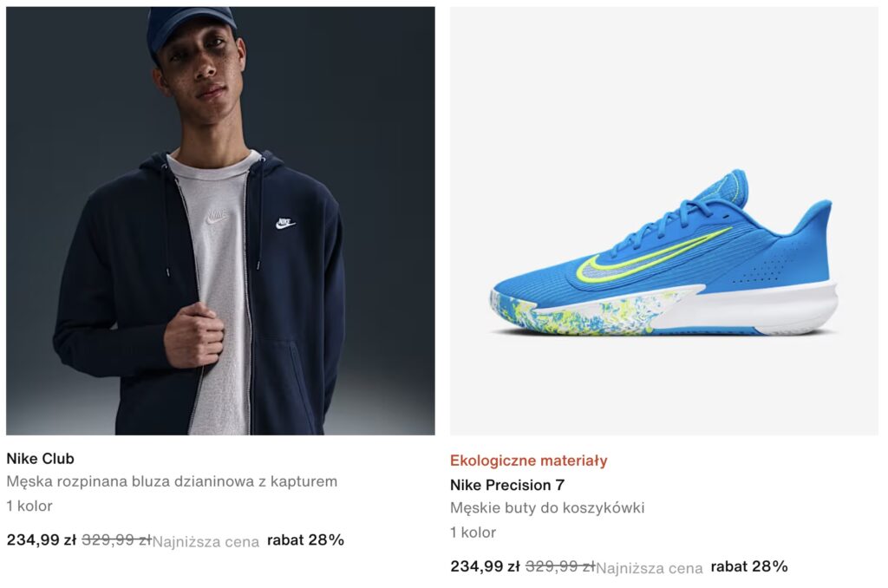The image size is (888, 588).
Task: Select the Męskie buty do koszykówki description
Action: (547, 507)
